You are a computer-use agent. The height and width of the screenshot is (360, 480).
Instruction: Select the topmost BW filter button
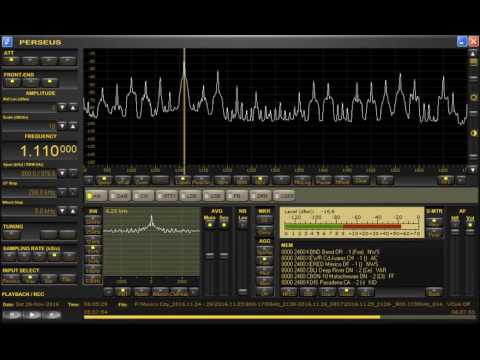coord(93,220)
